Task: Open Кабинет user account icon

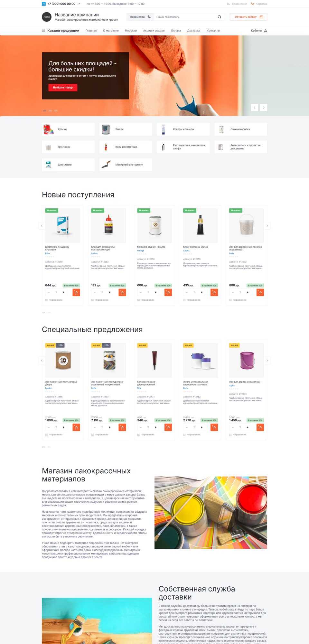Action: pos(266,31)
